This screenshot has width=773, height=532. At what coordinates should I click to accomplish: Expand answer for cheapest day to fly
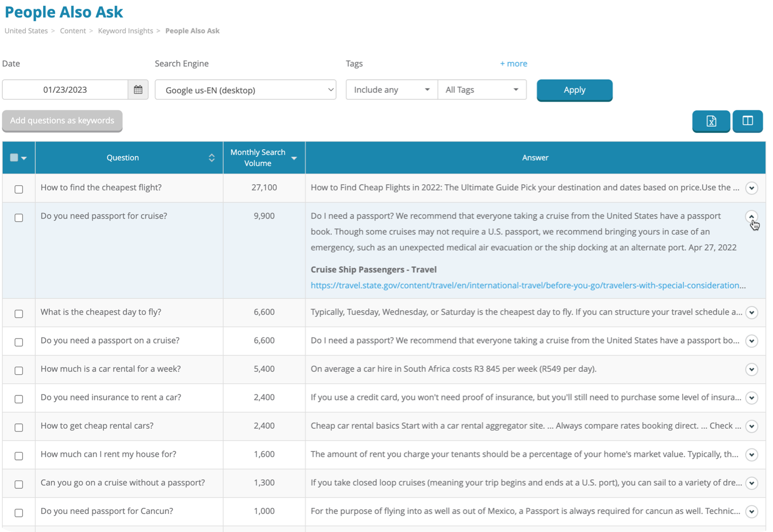752,312
